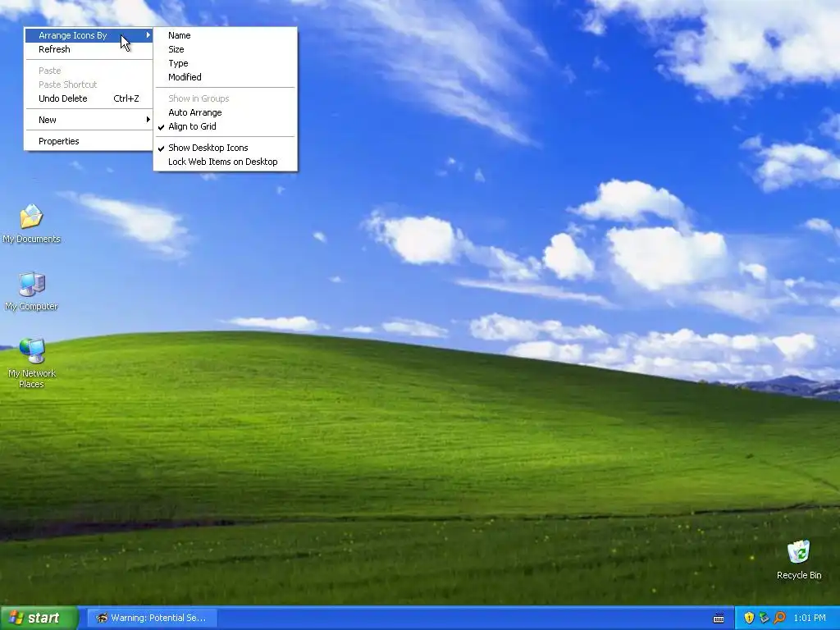Click the 1:01 PM clock
Viewport: 840px width, 630px height.
pyautogui.click(x=810, y=618)
